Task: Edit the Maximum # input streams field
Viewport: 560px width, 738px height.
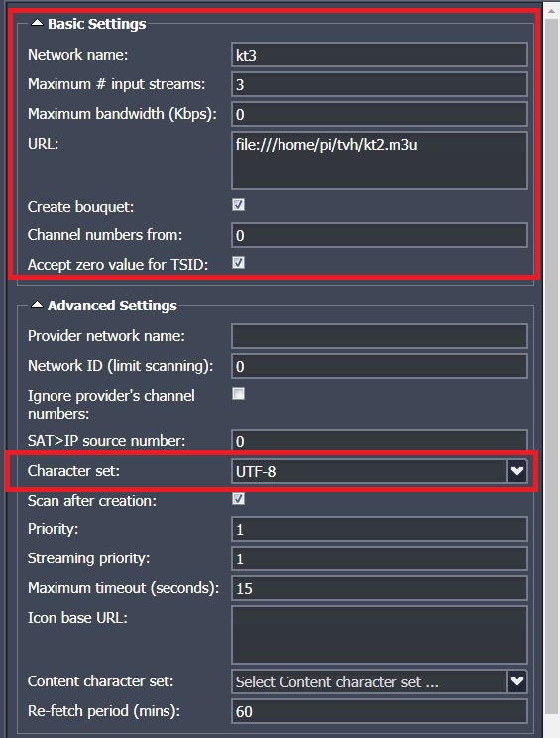Action: pyautogui.click(x=379, y=84)
